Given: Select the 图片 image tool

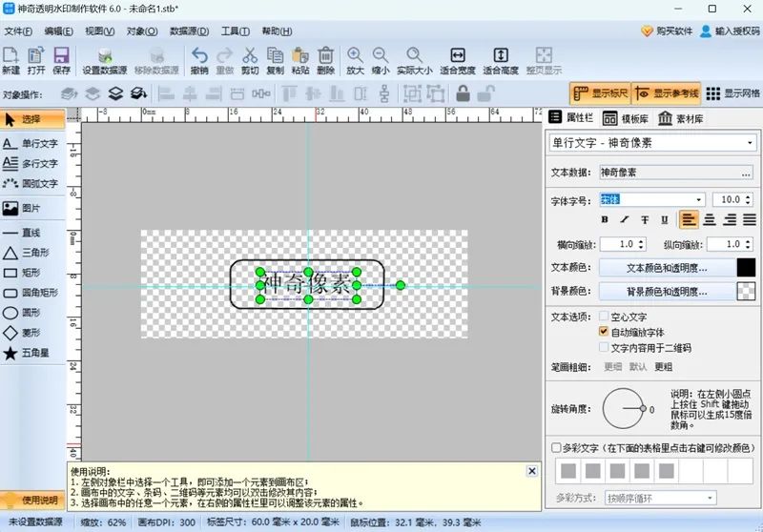Looking at the screenshot, I should pyautogui.click(x=21, y=208).
